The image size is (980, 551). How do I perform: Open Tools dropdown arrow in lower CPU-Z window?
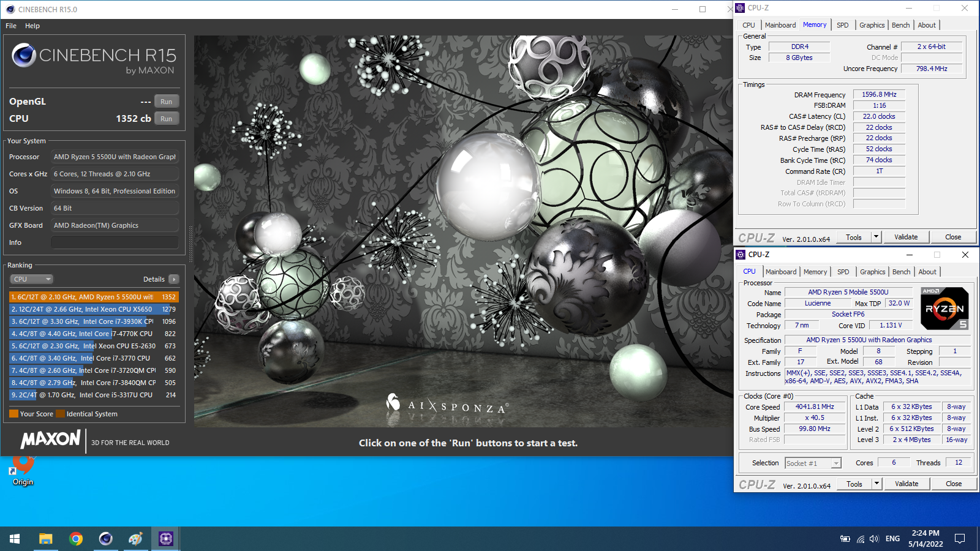[876, 484]
